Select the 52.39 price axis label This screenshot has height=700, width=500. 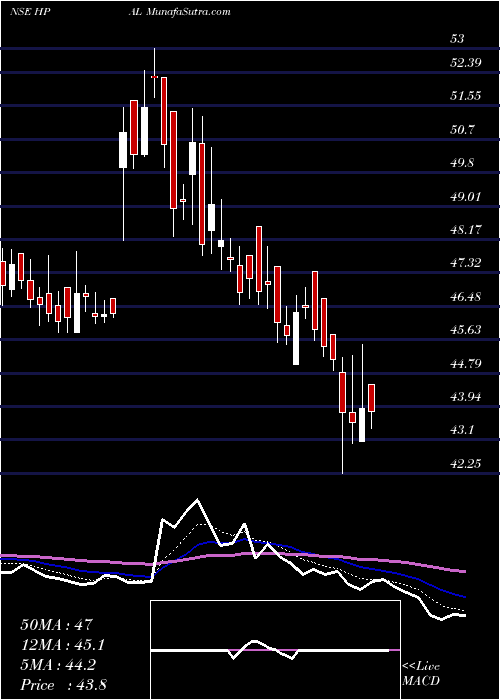click(x=465, y=62)
